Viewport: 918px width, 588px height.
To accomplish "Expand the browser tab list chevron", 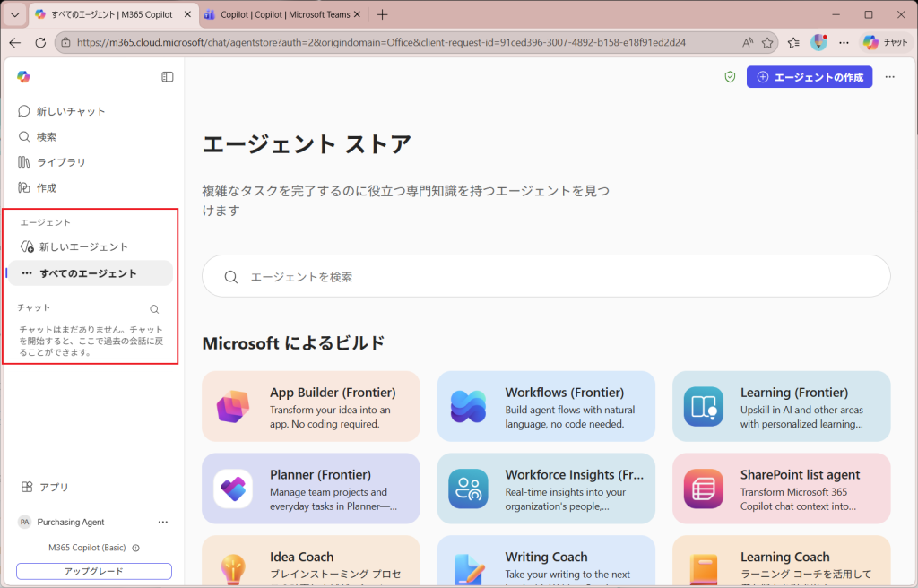I will tap(14, 14).
